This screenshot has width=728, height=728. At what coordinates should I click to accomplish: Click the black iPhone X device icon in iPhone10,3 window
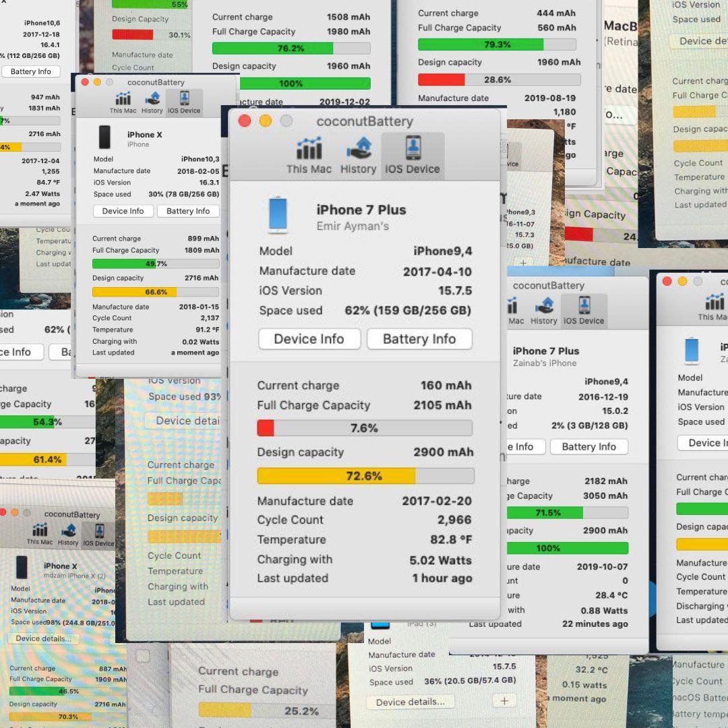[x=105, y=138]
